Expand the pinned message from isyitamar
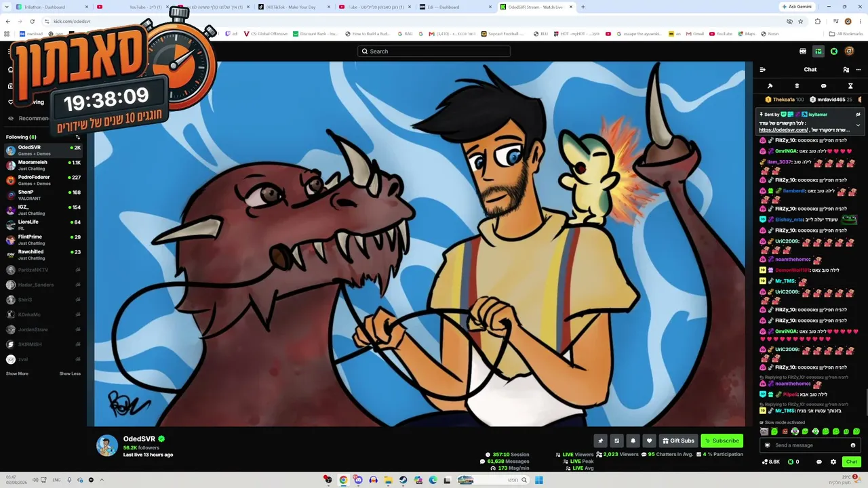The height and width of the screenshot is (488, 868). pos(858,125)
